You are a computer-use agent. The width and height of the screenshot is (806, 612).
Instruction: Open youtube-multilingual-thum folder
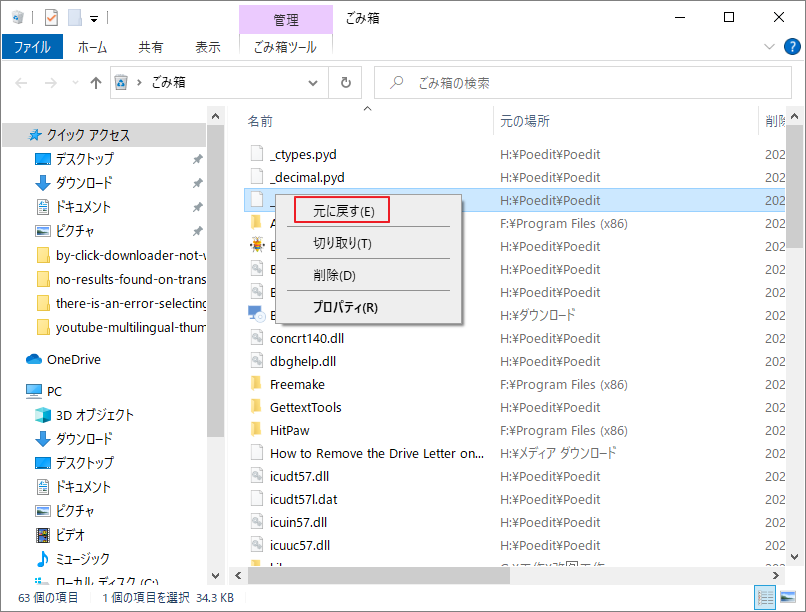click(x=131, y=327)
